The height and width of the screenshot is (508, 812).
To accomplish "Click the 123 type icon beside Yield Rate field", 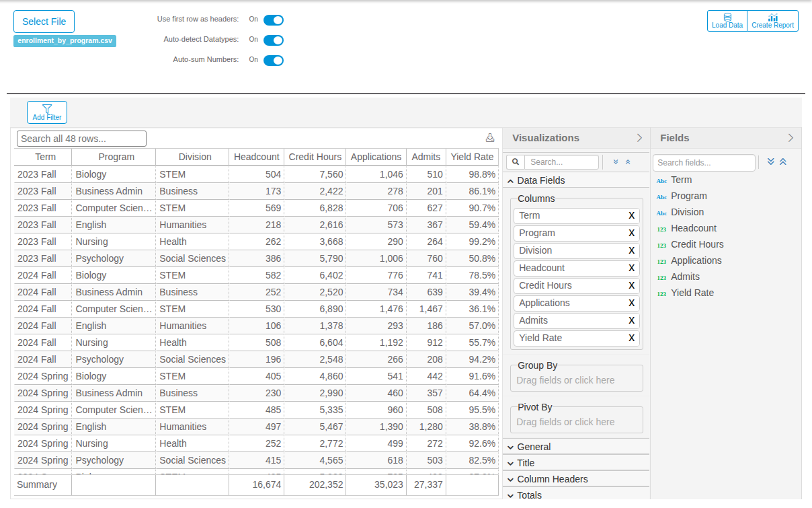I will tap(662, 293).
